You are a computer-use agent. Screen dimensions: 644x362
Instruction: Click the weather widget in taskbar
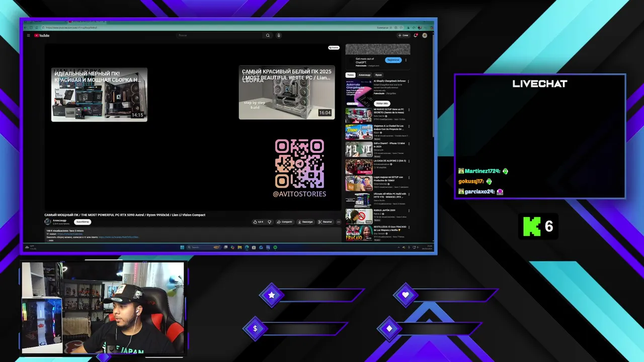click(x=31, y=247)
